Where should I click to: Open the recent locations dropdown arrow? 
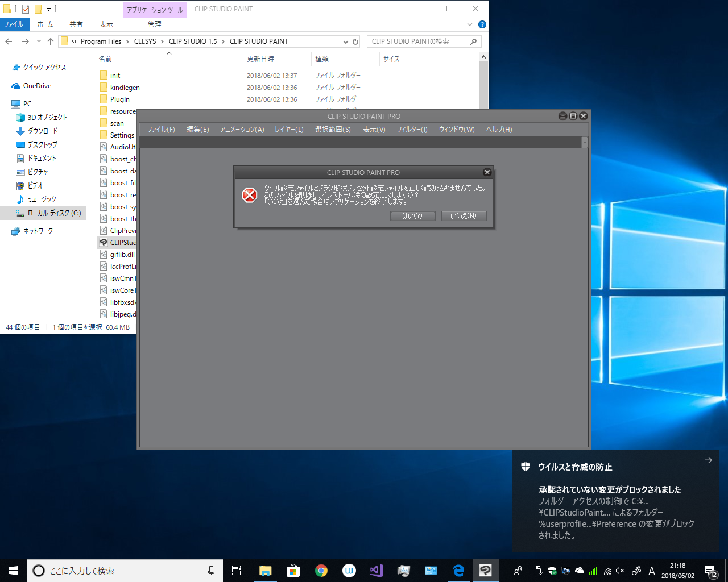tap(39, 41)
